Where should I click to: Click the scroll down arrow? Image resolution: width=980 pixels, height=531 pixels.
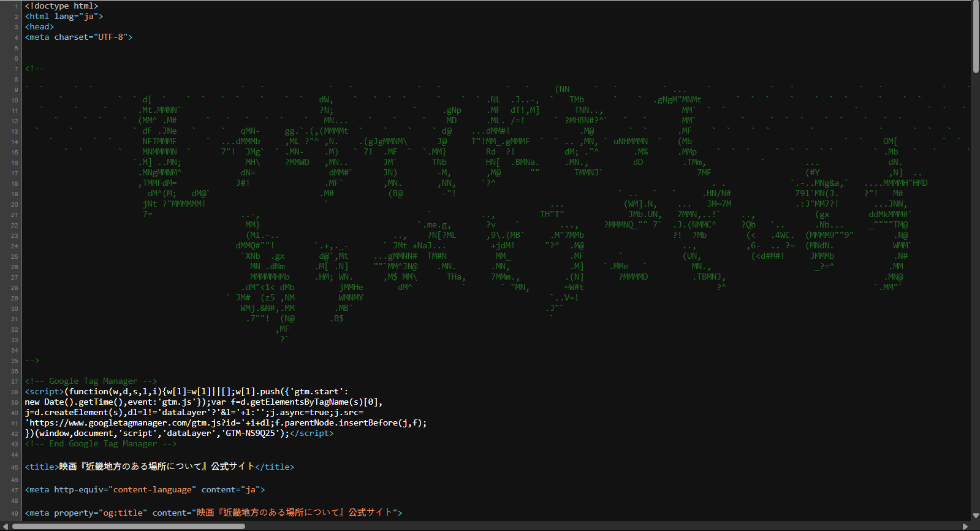(x=975, y=516)
